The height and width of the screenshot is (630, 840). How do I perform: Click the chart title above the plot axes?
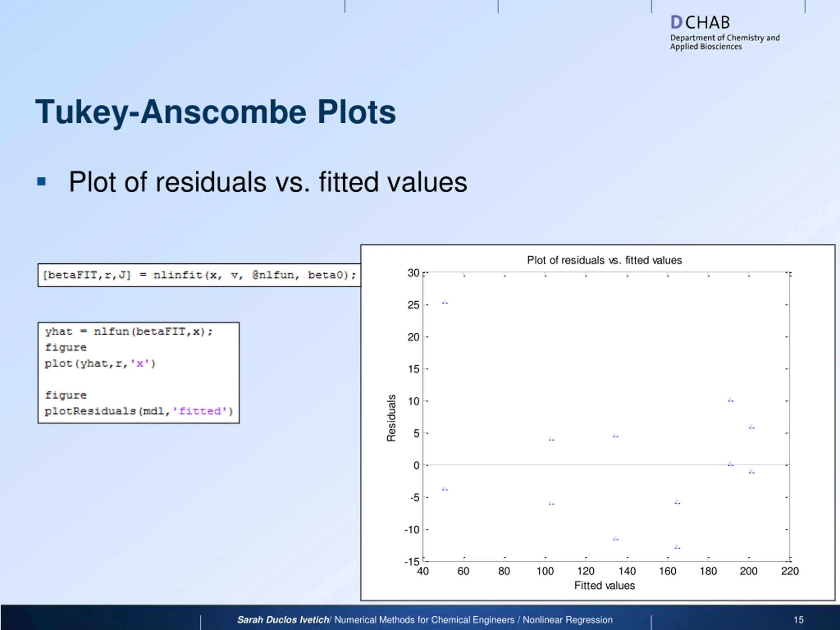(604, 260)
